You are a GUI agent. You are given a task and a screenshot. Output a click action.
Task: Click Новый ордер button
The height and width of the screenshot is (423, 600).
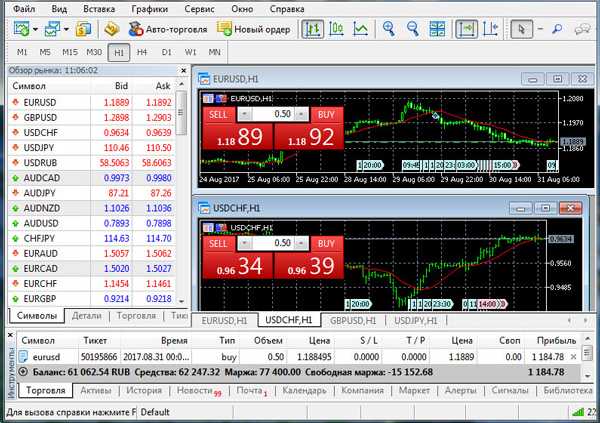[256, 29]
